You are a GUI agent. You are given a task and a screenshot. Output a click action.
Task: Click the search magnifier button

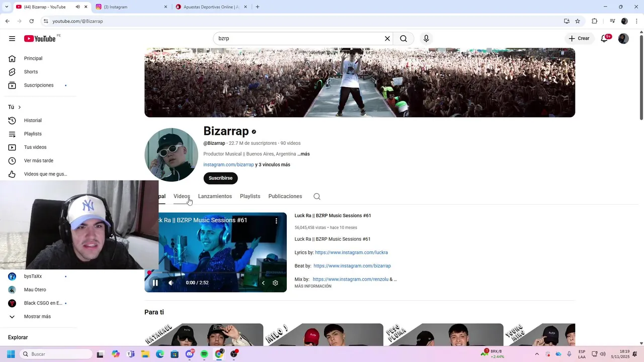(404, 39)
